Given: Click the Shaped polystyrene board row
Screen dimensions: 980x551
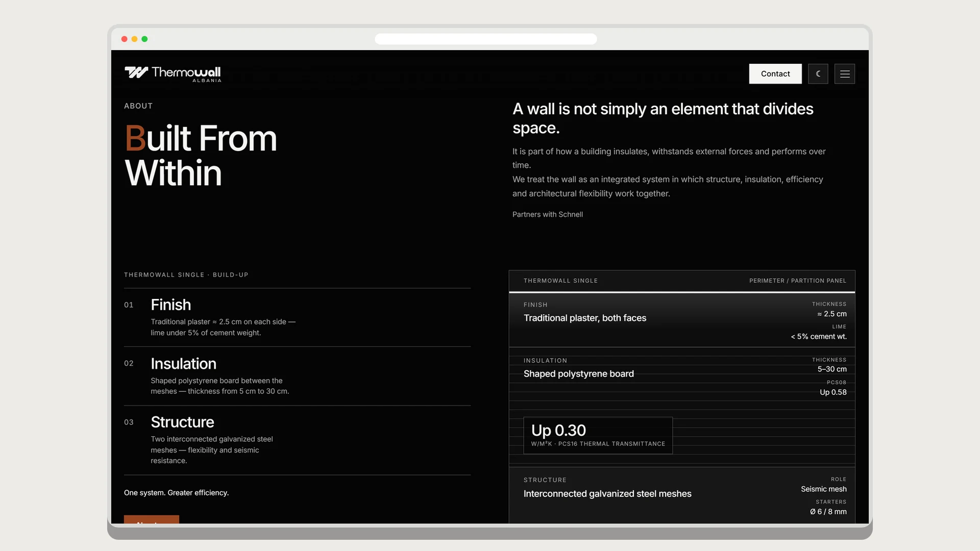Looking at the screenshot, I should [x=682, y=377].
